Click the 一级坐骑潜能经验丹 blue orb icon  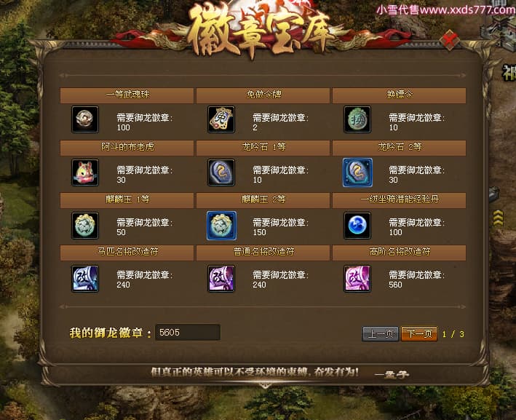357,226
